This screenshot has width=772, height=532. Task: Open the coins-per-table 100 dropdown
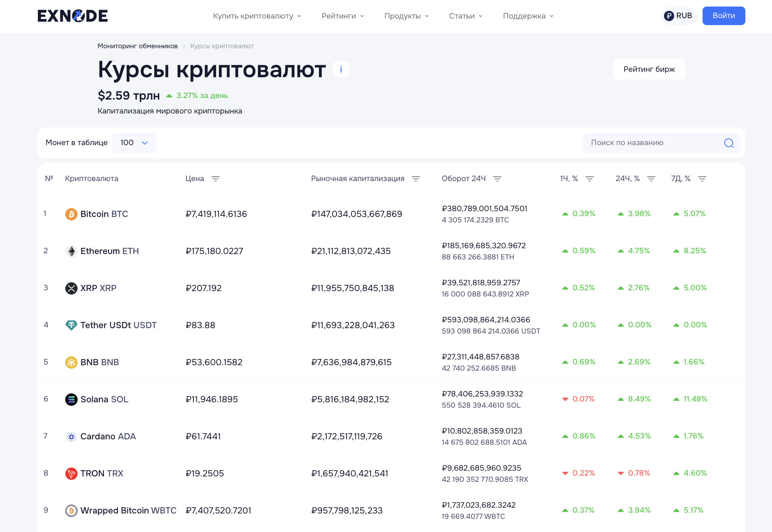pyautogui.click(x=134, y=143)
